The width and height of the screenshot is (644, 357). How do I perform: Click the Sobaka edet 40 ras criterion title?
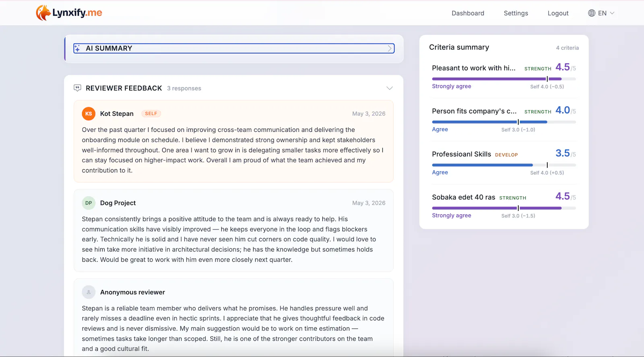coord(463,197)
